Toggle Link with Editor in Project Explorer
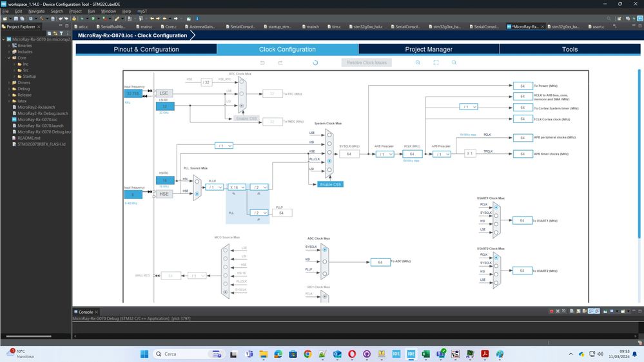 pos(55,33)
